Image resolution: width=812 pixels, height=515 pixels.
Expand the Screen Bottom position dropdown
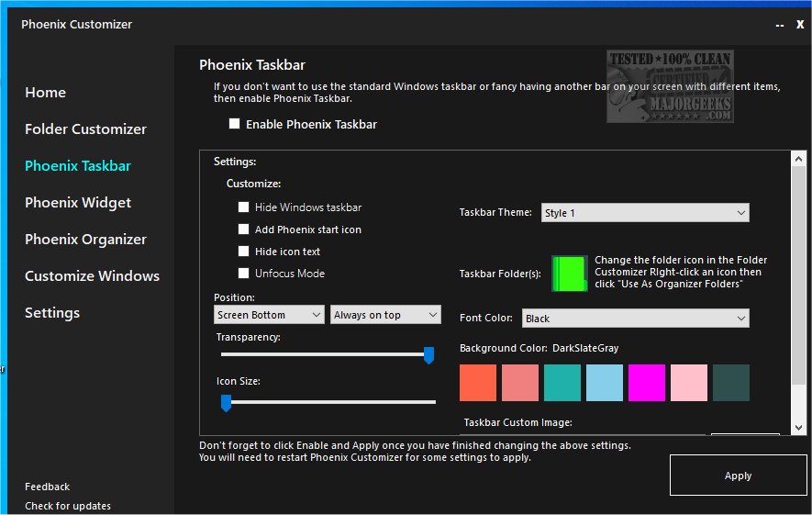pyautogui.click(x=269, y=315)
